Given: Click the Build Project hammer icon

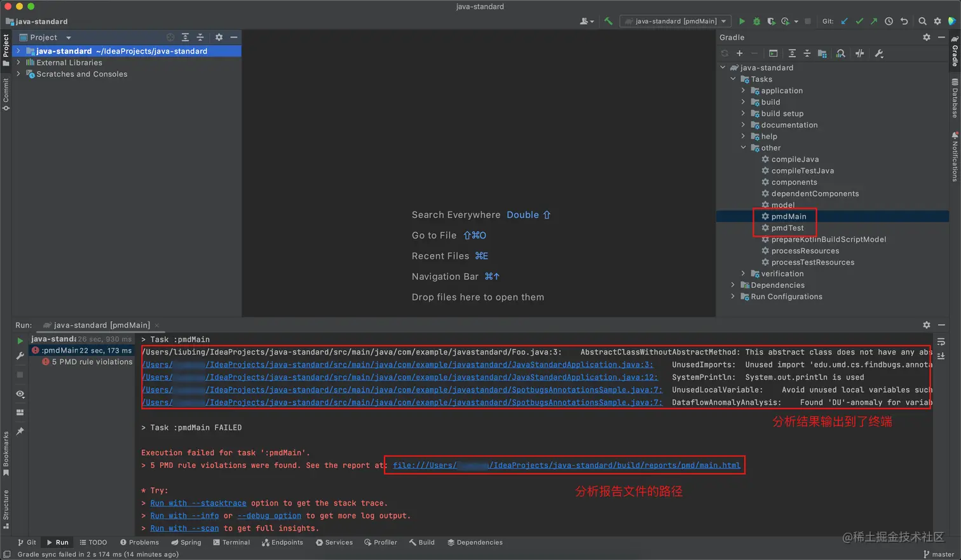Looking at the screenshot, I should (x=608, y=21).
